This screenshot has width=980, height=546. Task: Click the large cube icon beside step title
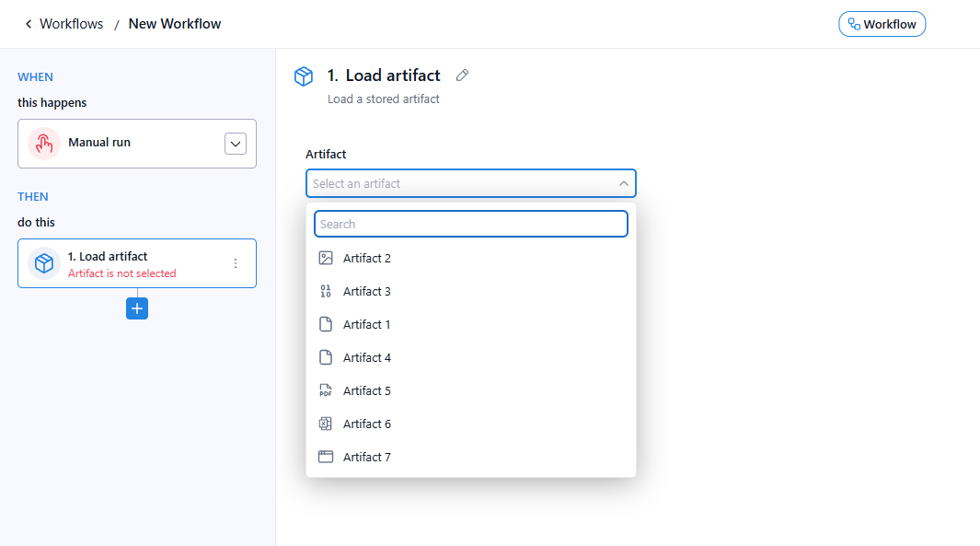[x=304, y=76]
